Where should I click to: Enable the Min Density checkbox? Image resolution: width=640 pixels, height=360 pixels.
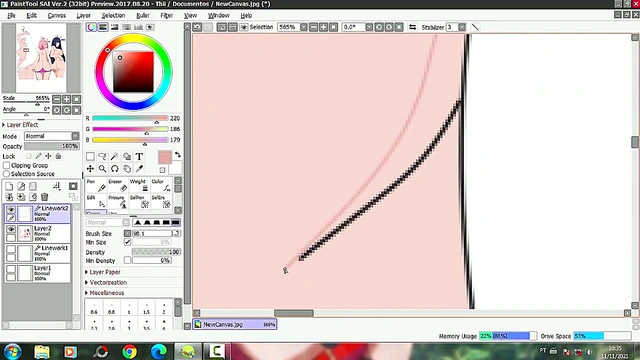click(127, 260)
